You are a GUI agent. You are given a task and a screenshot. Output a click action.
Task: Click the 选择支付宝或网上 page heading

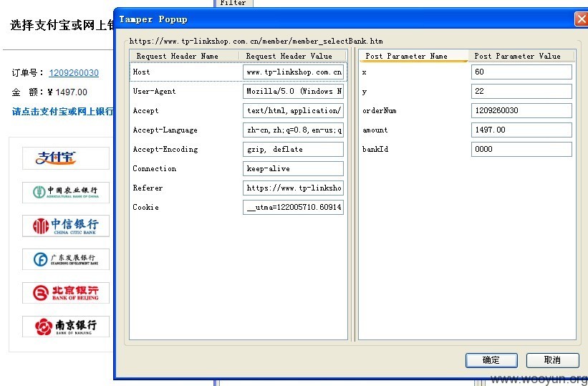(x=62, y=25)
